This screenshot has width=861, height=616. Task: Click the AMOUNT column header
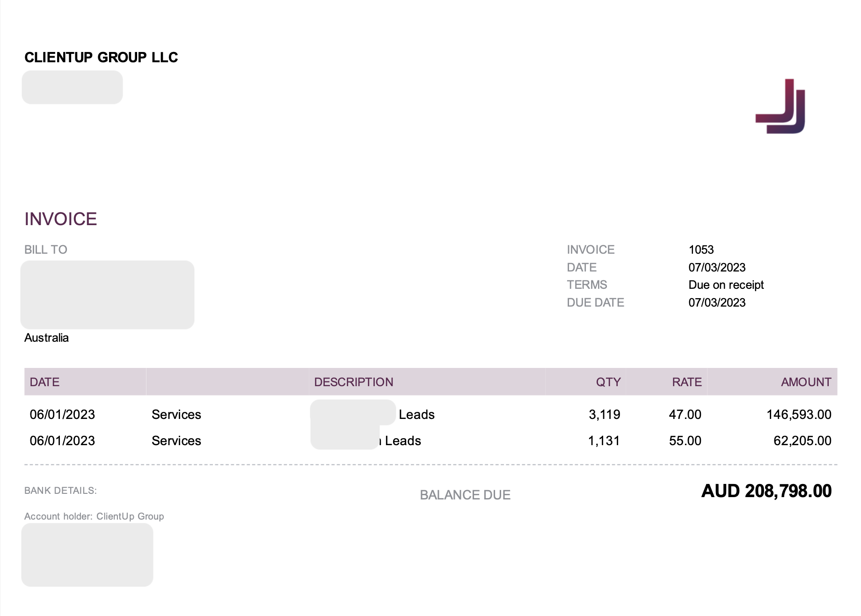[806, 382]
